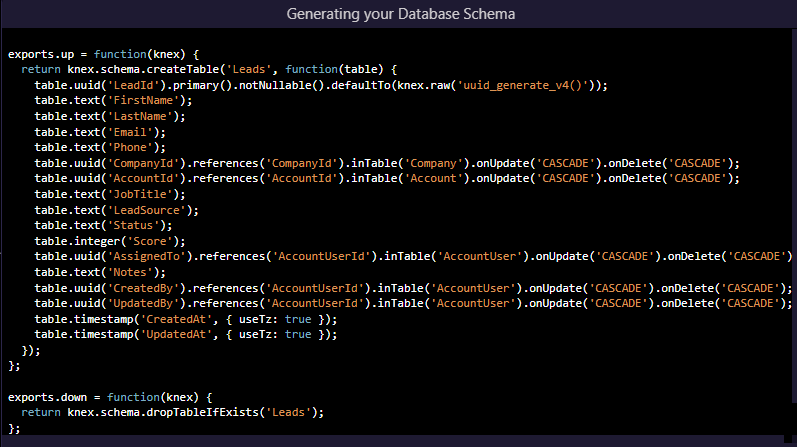Viewport: 797px width, 447px height.
Task: Click the table.text('Phone') line
Action: click(x=100, y=147)
